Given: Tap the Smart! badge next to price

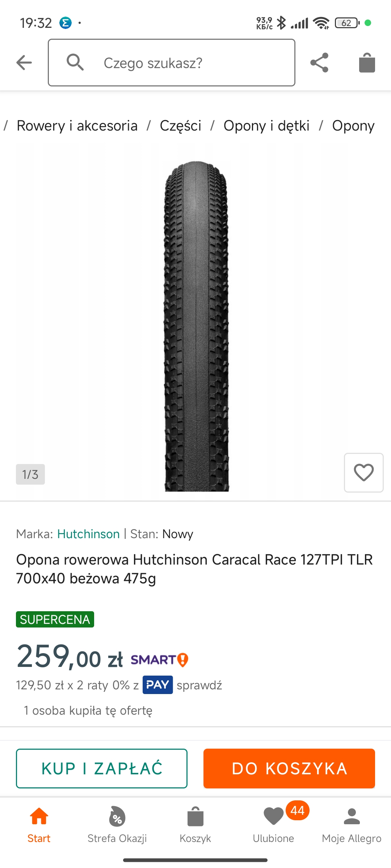Looking at the screenshot, I should click(x=159, y=660).
